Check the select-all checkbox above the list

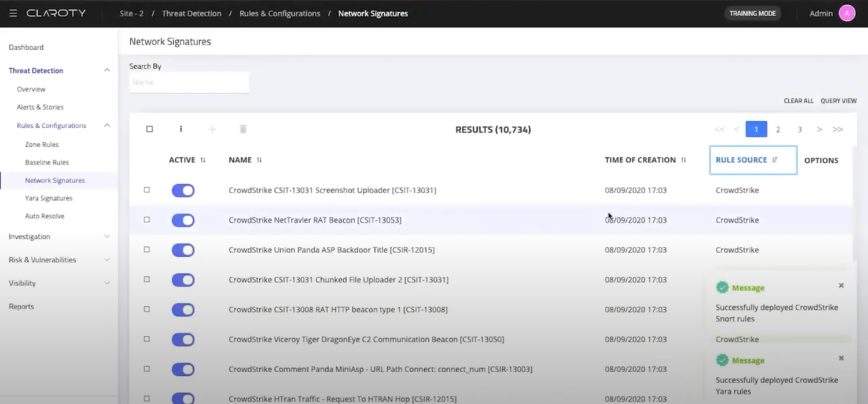149,129
